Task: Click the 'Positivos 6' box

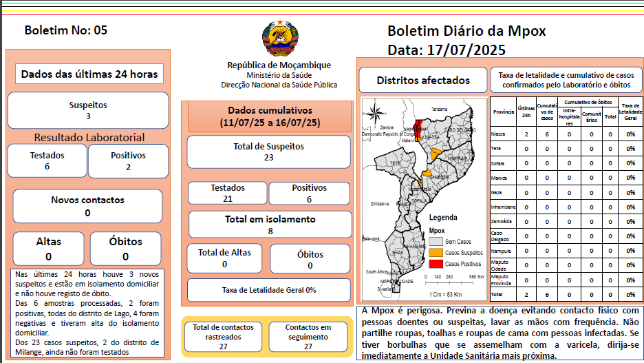Action: (309, 194)
